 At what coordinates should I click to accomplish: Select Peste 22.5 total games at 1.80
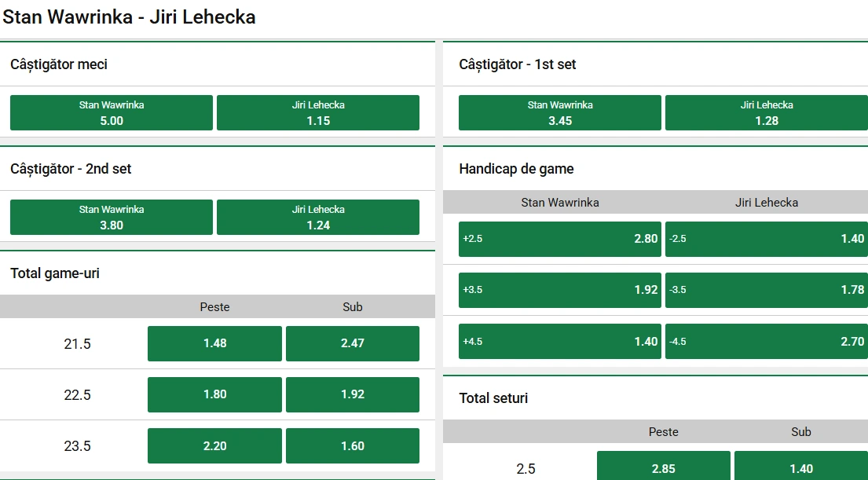point(214,394)
